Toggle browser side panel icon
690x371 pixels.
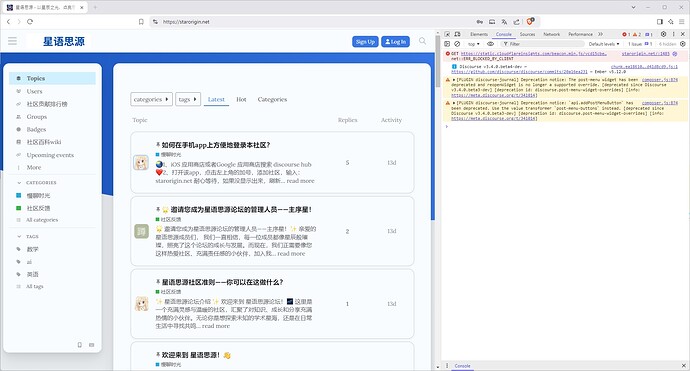[660, 22]
